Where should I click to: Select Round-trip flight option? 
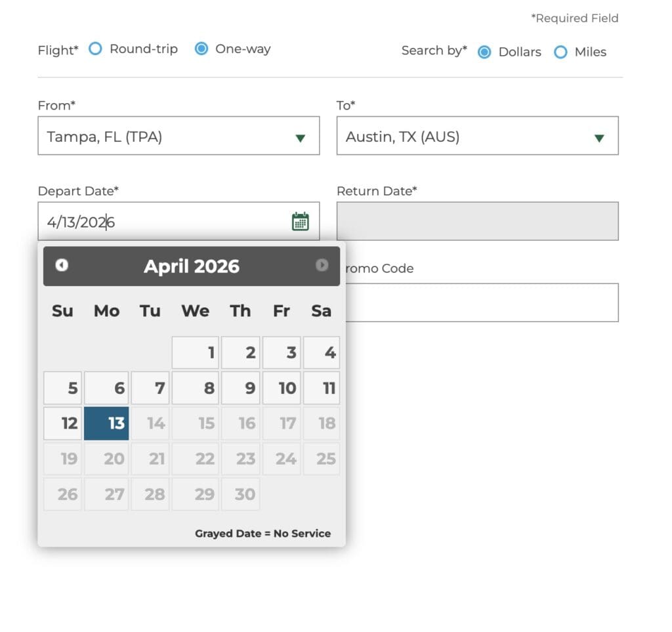point(95,49)
